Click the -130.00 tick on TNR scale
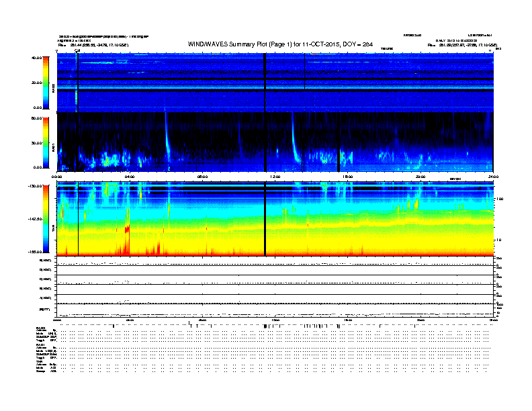 [x=35, y=186]
